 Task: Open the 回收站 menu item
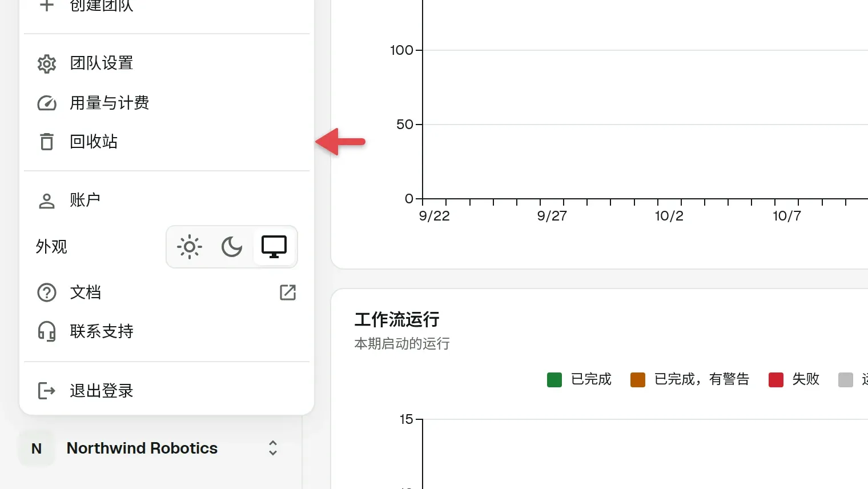167,142
